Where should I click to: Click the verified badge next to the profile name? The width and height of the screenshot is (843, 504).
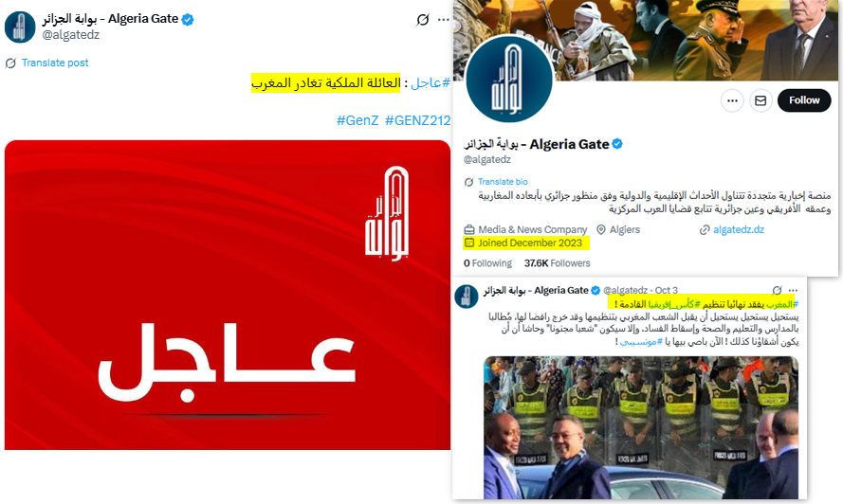click(617, 144)
